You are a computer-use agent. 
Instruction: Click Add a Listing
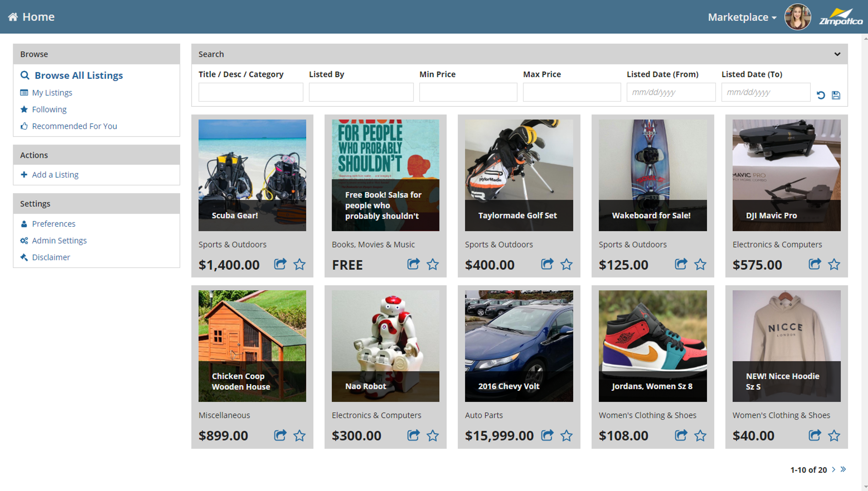point(50,175)
